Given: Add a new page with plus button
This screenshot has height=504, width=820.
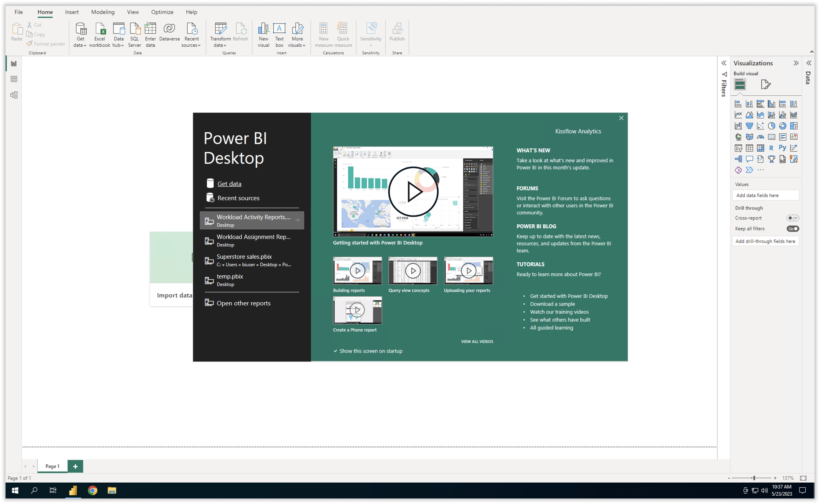Looking at the screenshot, I should click(x=75, y=466).
